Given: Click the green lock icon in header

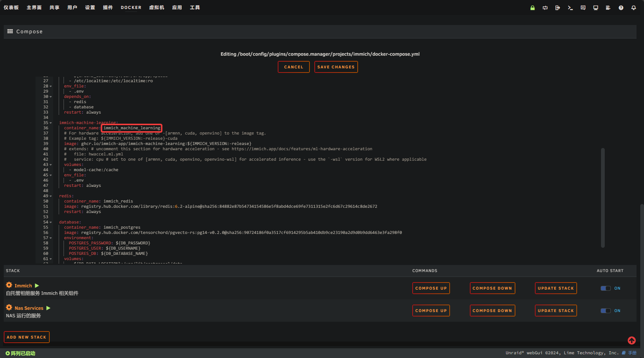Looking at the screenshot, I should coord(533,8).
